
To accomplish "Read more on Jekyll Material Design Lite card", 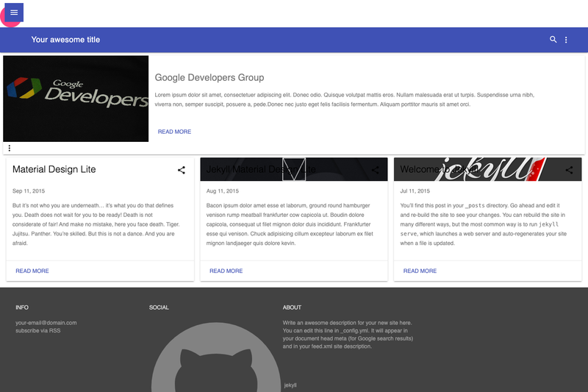I will coord(226,271).
